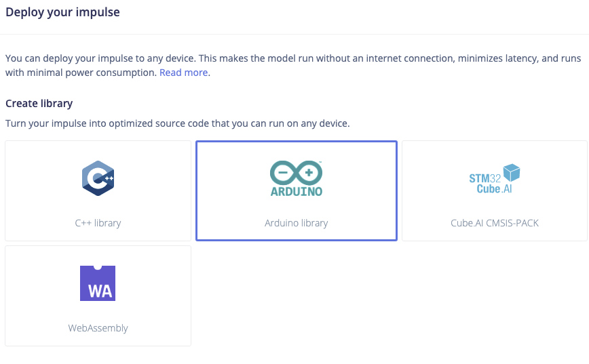Screen dimensions: 589x364
Task: Select the C++ library label
Action: click(x=98, y=222)
